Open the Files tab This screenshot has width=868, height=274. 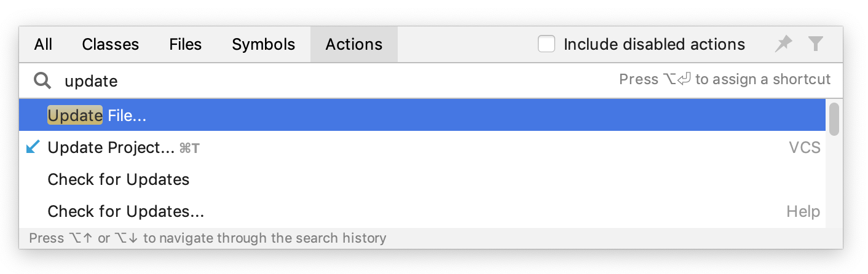tap(185, 44)
